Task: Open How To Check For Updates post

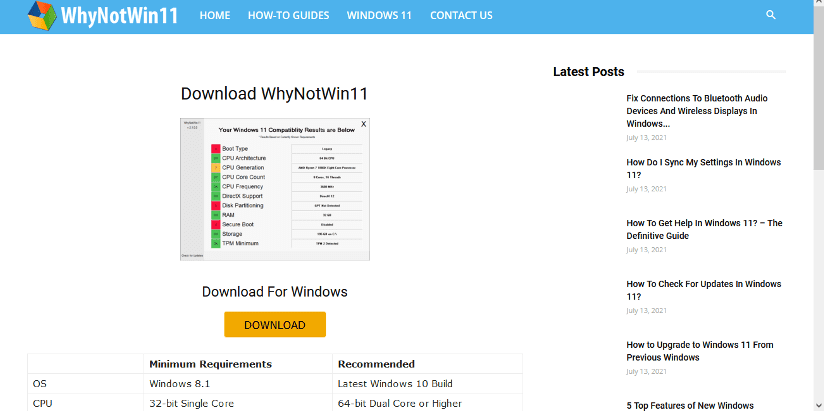Action: pos(704,291)
